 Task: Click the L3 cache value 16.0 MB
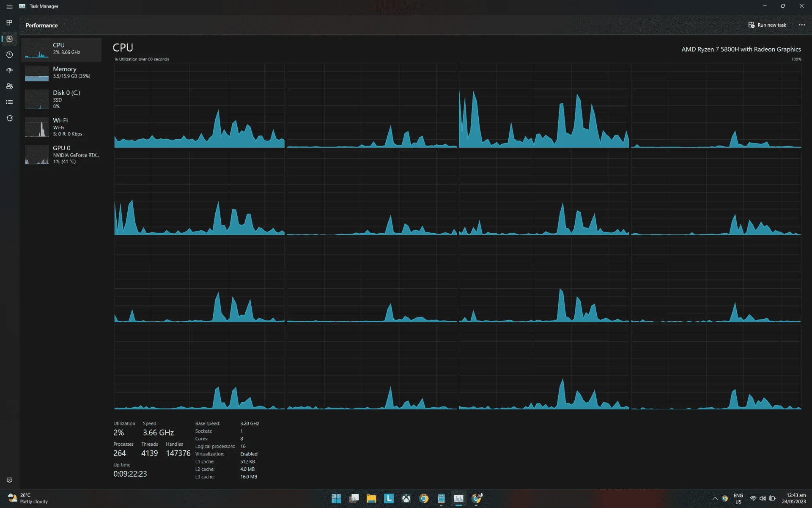point(249,477)
